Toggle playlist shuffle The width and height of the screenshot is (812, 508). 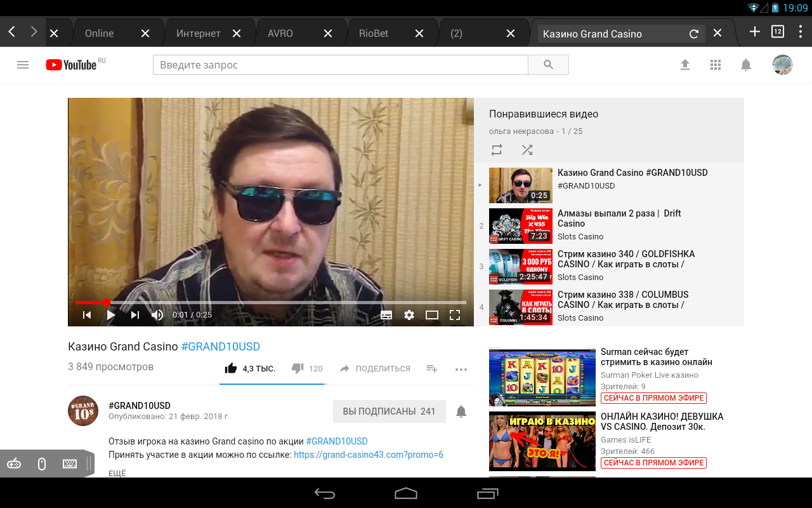pos(527,150)
